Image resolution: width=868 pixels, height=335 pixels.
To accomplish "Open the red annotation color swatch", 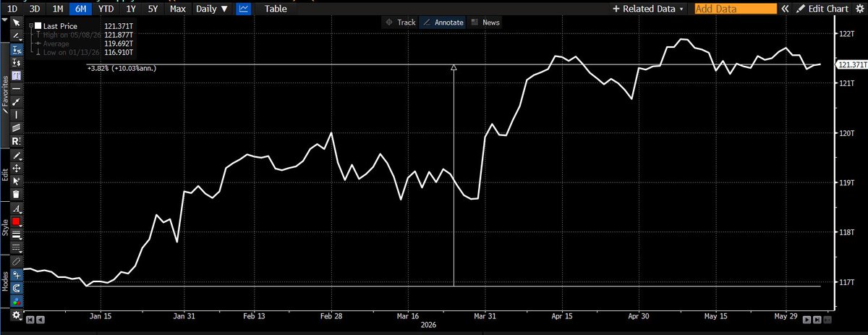I will [x=17, y=221].
